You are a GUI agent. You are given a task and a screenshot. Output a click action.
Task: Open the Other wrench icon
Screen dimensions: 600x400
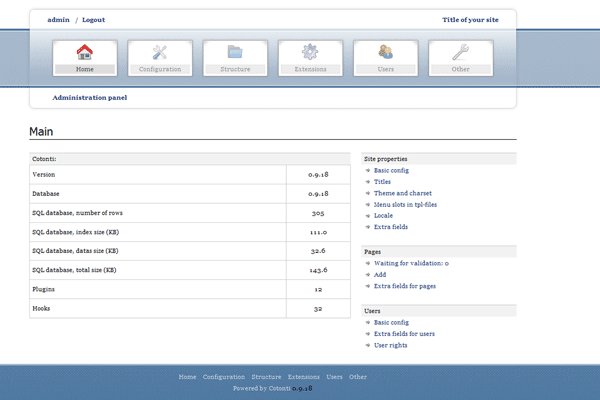460,53
